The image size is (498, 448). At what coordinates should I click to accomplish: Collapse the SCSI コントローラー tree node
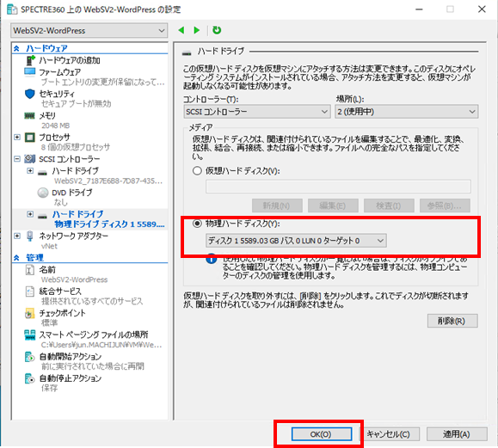[17, 159]
